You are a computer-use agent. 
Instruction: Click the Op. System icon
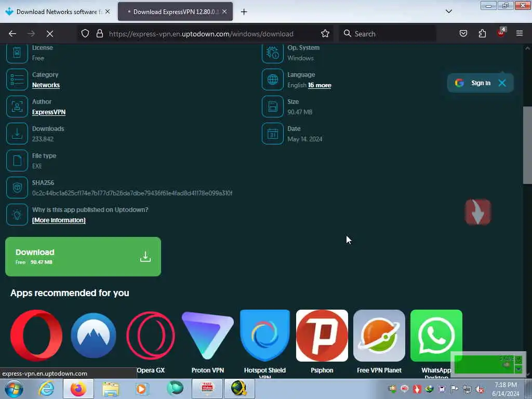click(272, 53)
